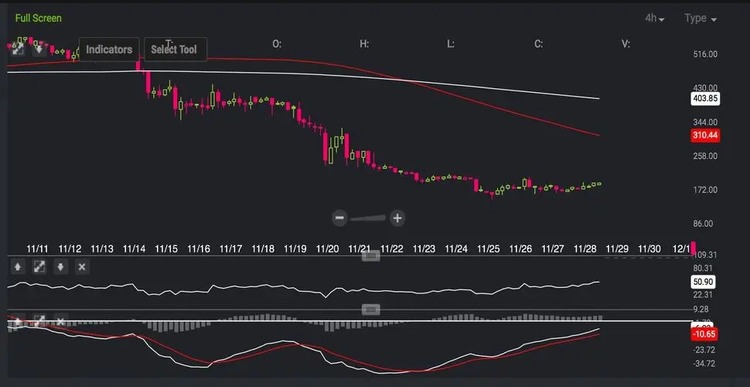
Task: Open the chart Type dropdown
Action: pos(700,18)
